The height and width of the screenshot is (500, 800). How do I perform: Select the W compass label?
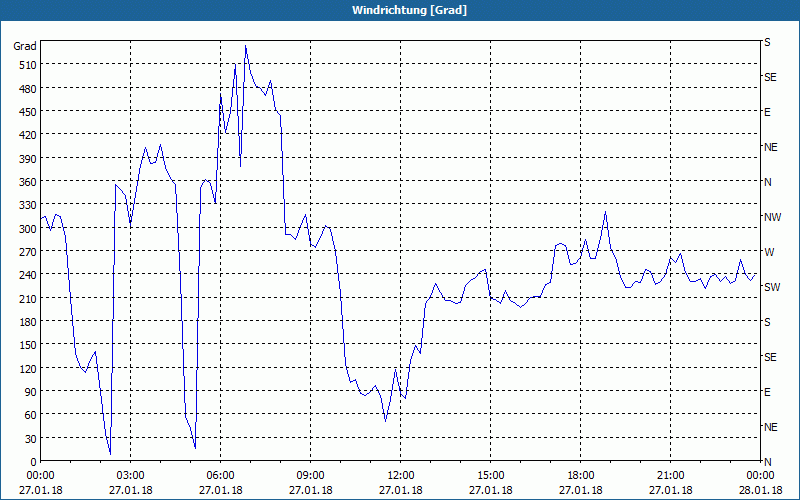coord(769,252)
